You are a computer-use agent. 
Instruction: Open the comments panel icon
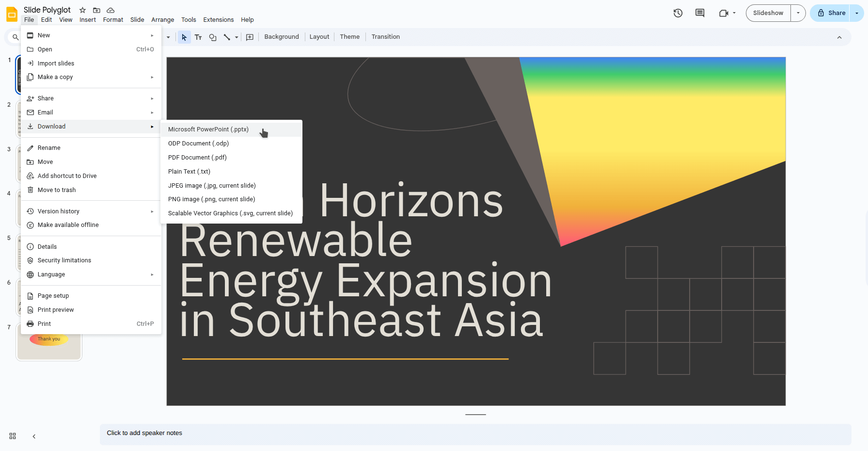point(700,13)
